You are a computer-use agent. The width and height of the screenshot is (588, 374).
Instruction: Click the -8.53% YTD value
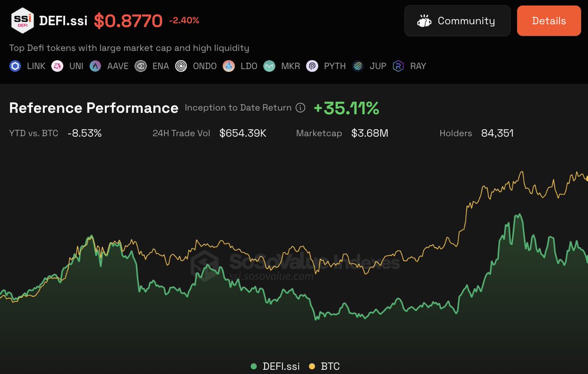(x=85, y=133)
